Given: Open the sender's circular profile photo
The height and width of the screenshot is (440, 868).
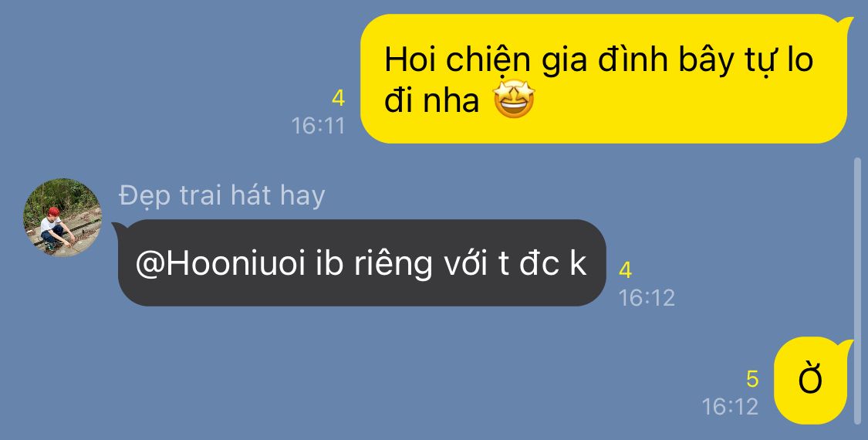Looking at the screenshot, I should coord(62,217).
